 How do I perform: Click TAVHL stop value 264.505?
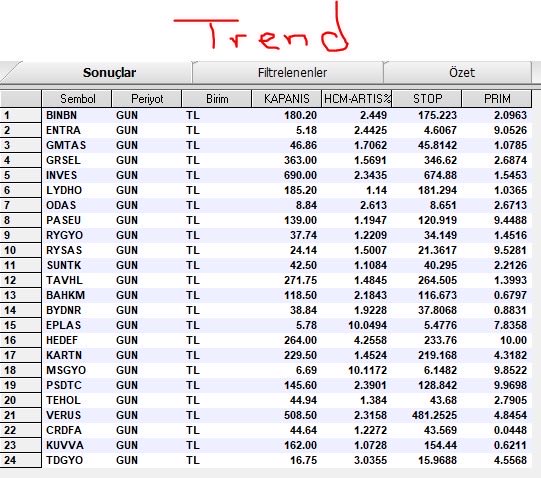(437, 280)
